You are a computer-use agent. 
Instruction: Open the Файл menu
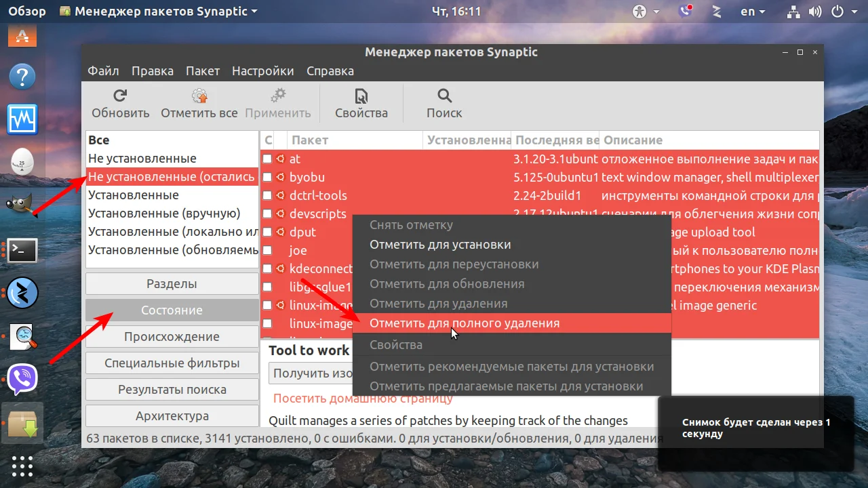(103, 70)
